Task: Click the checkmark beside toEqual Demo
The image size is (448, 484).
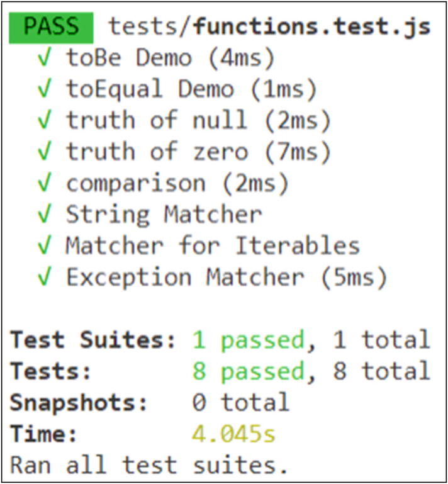Action: tap(43, 89)
